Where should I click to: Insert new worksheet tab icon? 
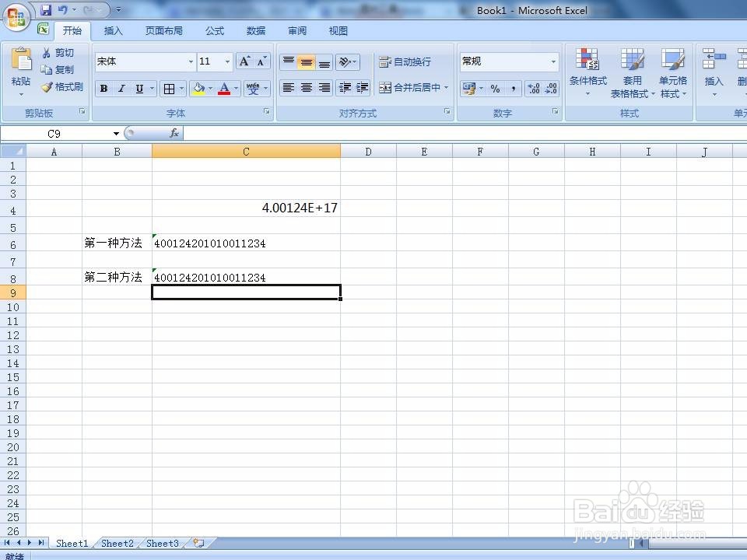[x=198, y=543]
